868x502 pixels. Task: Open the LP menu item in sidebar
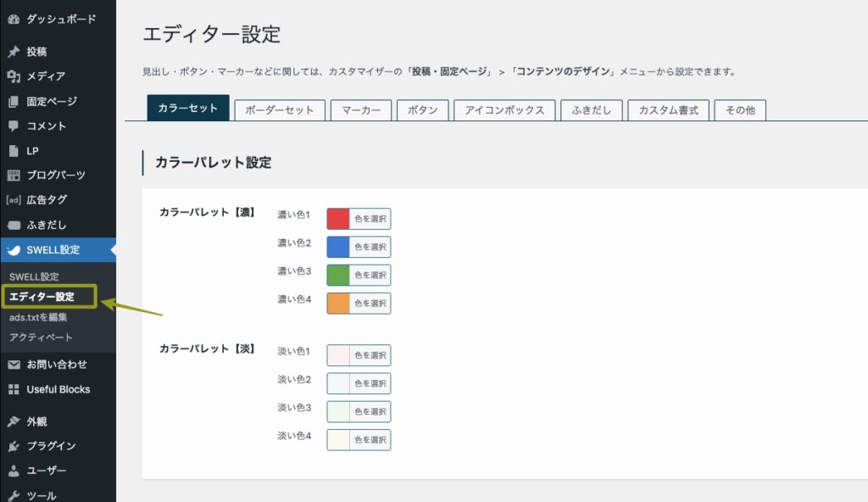(13, 150)
